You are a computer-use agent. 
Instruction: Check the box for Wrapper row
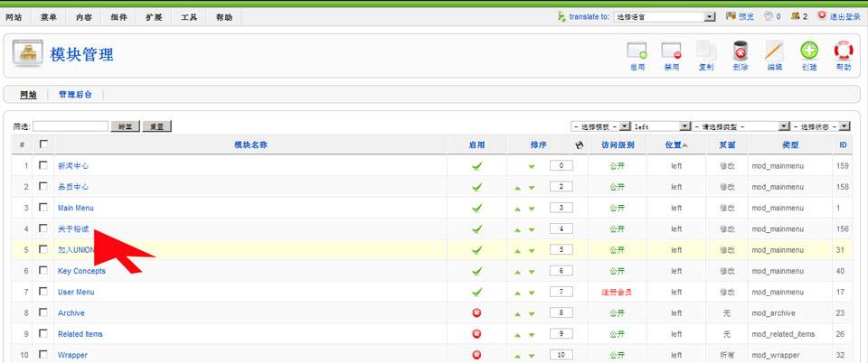pos(43,354)
